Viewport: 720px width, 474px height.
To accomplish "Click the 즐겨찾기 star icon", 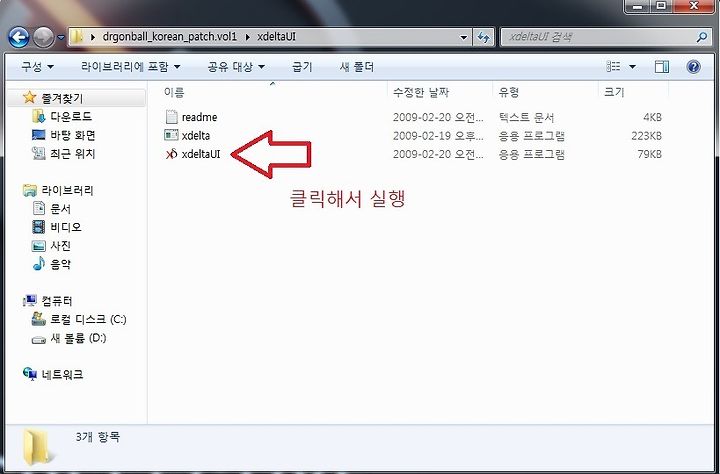I will (30, 97).
